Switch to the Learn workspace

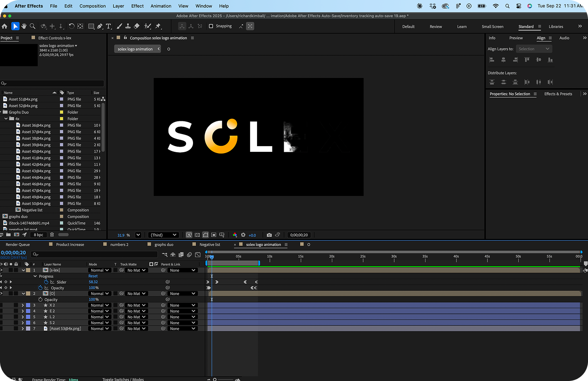tap(462, 27)
